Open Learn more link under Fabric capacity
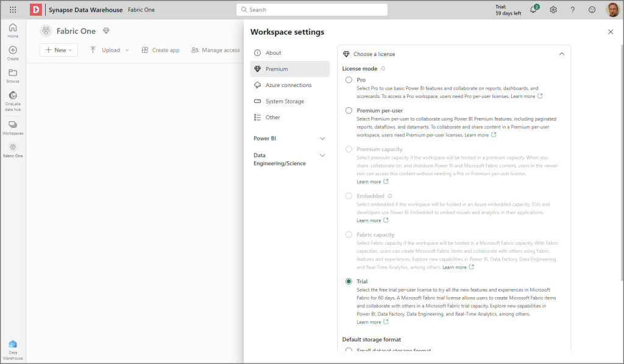 pos(458,267)
